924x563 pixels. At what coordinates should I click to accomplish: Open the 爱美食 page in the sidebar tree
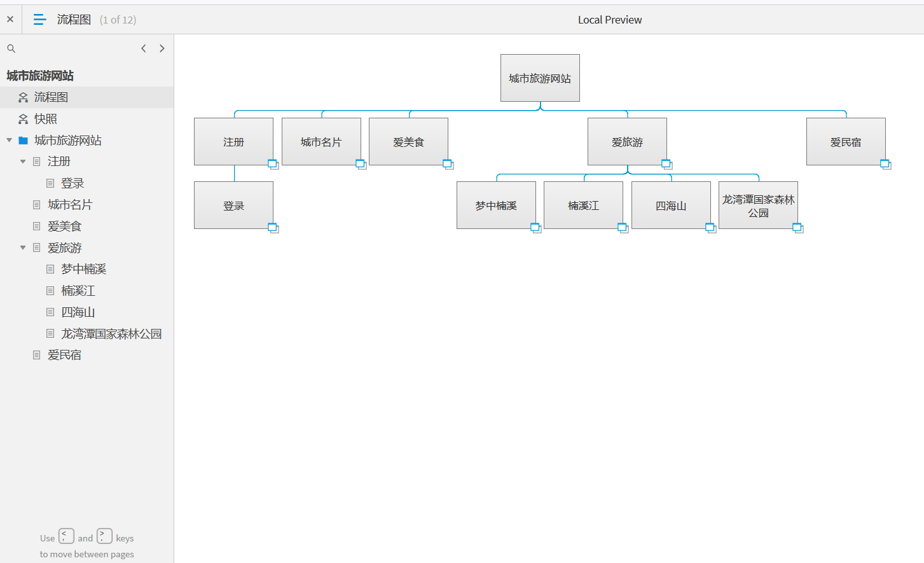coord(65,226)
